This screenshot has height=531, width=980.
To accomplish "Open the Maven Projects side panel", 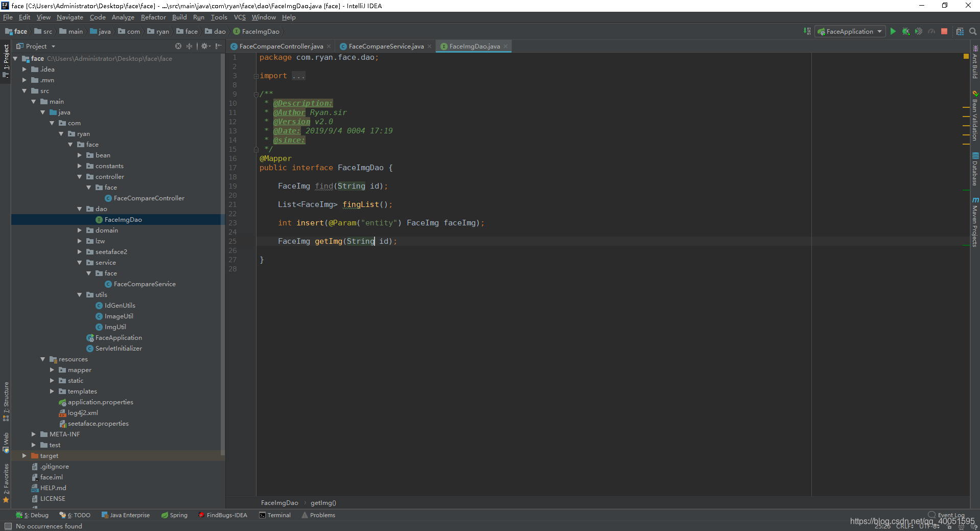I will coord(975,222).
